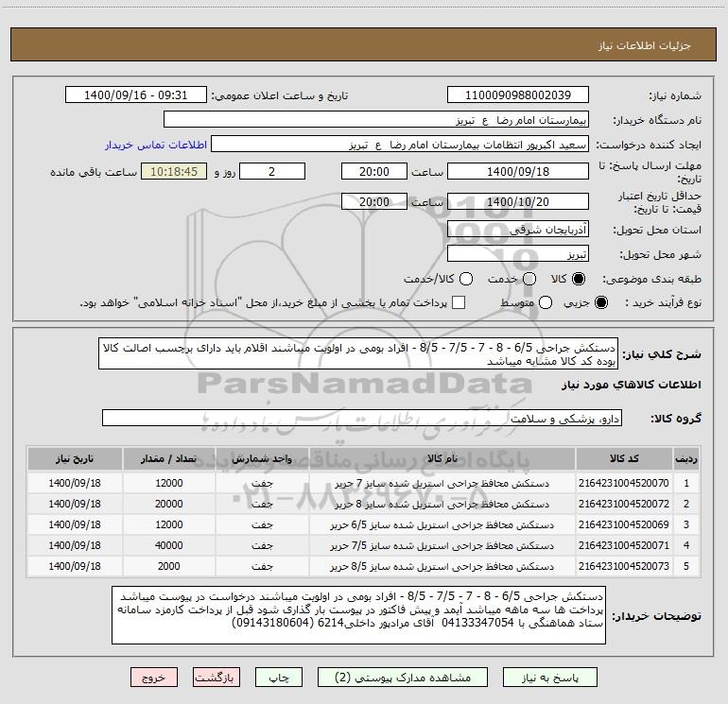Click the price validity hour field 20:00
Screen dimensions: 728x704
click(x=374, y=201)
